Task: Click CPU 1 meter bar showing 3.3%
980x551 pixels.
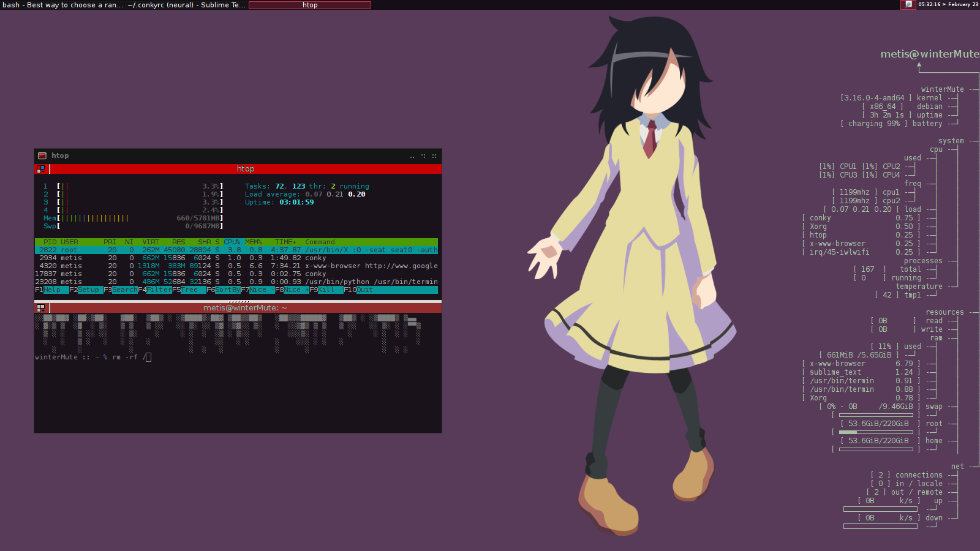Action: click(x=133, y=186)
